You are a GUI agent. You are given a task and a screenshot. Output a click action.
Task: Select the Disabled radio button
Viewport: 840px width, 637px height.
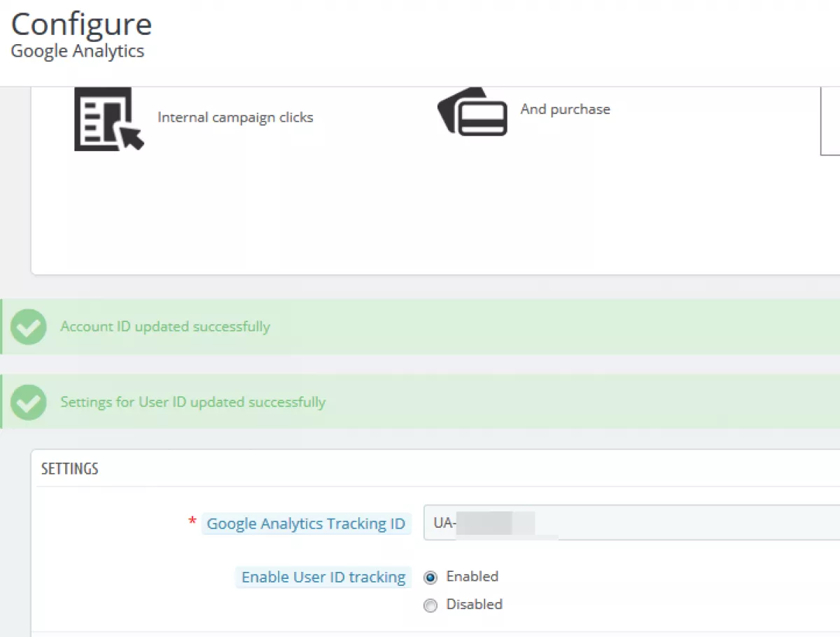(431, 605)
